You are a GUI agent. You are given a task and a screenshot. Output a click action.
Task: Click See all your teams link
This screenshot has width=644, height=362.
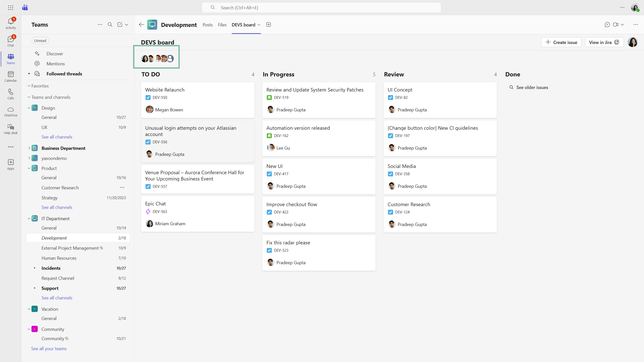(49, 348)
